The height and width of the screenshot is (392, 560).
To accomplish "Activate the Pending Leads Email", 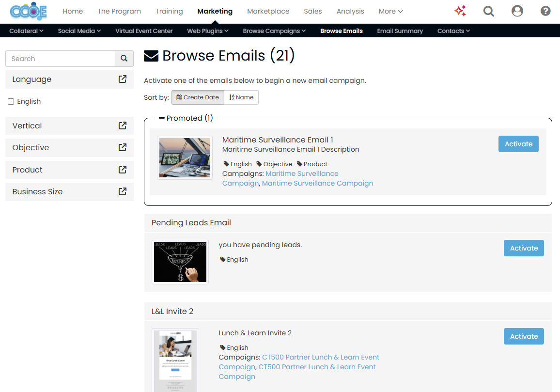I will (x=524, y=248).
